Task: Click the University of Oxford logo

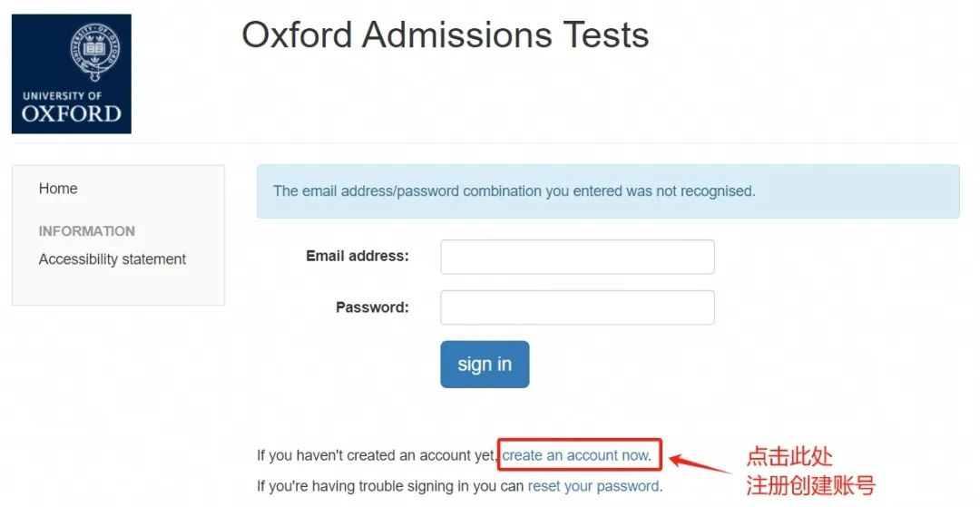Action: coord(72,73)
